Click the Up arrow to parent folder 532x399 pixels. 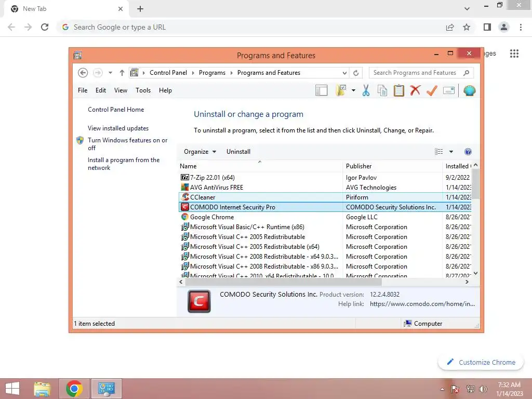pos(122,73)
